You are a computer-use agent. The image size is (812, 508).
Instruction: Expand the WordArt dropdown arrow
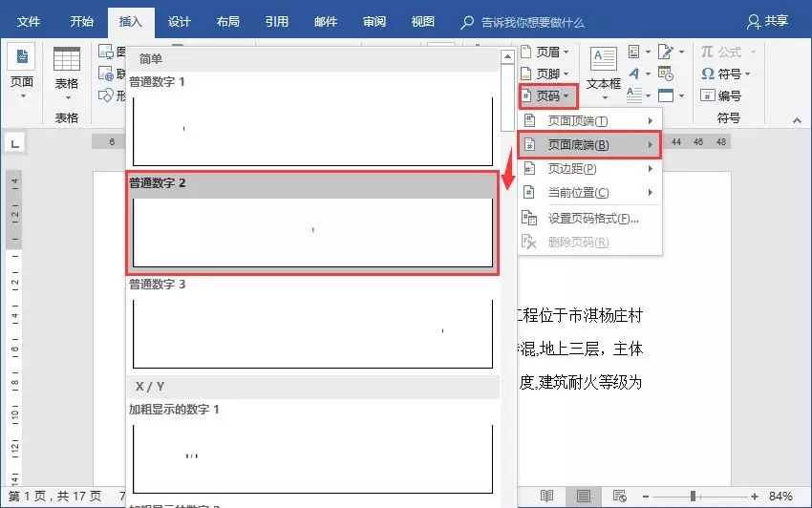(648, 74)
